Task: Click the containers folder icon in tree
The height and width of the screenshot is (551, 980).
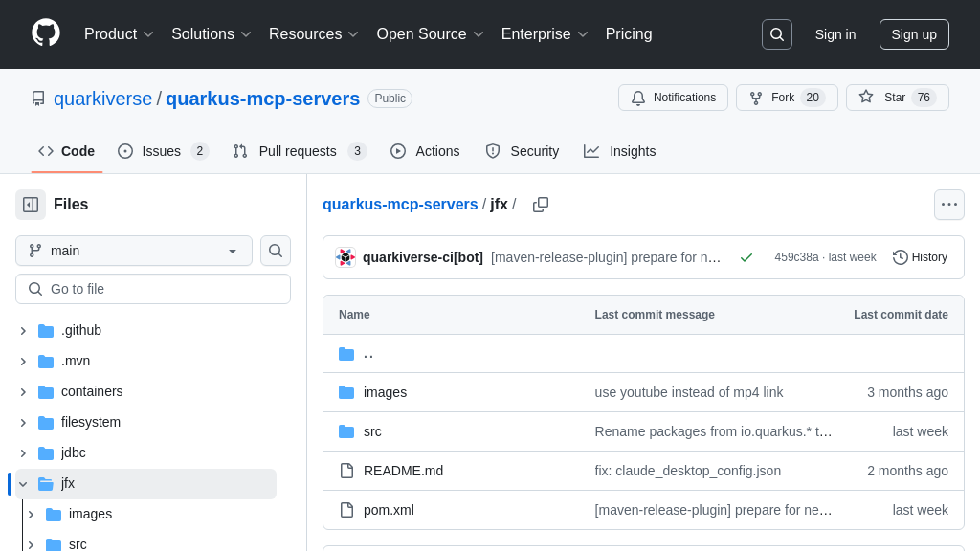Action: tap(46, 391)
